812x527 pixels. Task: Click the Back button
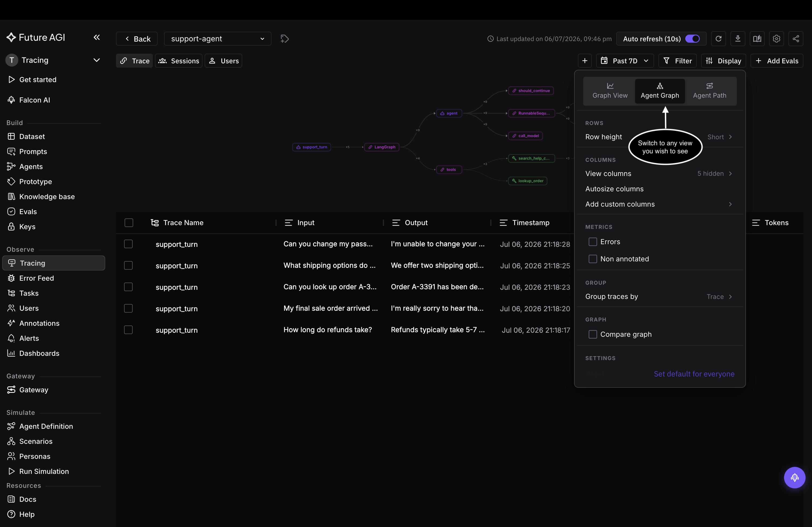pyautogui.click(x=137, y=39)
